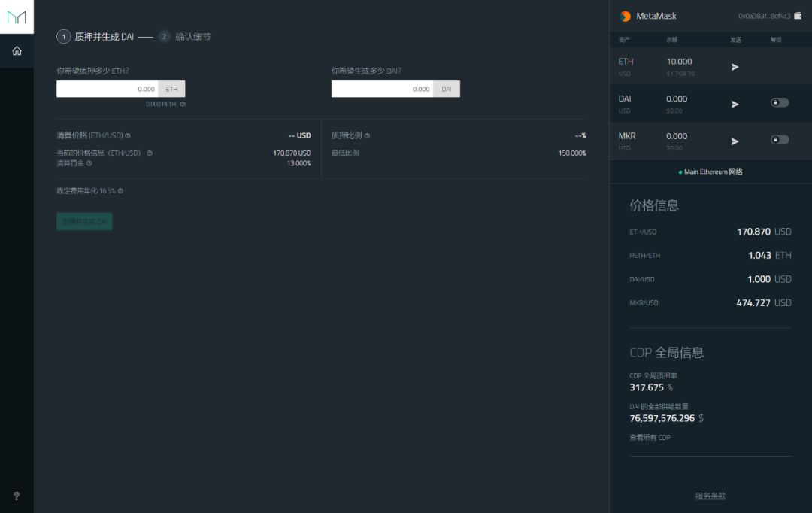Image resolution: width=812 pixels, height=513 pixels.
Task: Select the Home icon in the left sidebar
Action: click(x=17, y=51)
